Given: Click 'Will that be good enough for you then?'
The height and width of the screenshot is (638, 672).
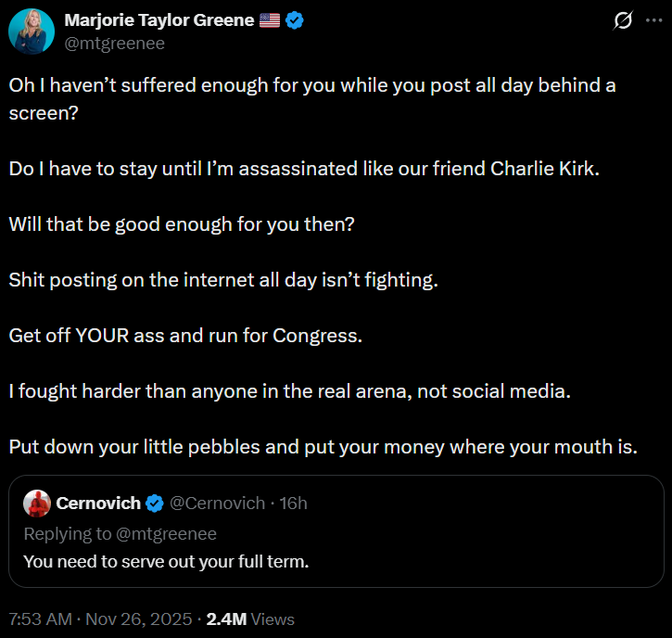Looking at the screenshot, I should 183,223.
